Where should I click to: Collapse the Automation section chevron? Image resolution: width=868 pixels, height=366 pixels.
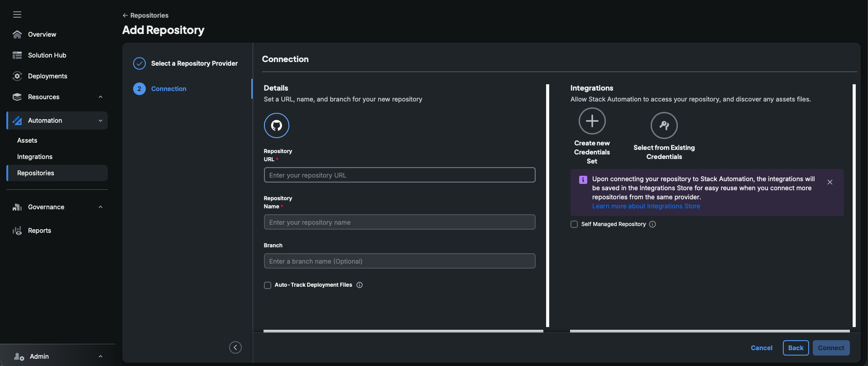click(101, 120)
